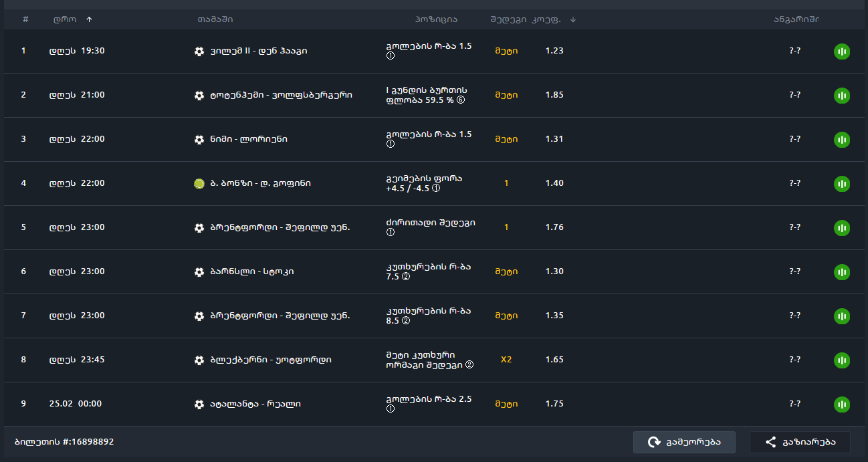The width and height of the screenshot is (868, 462).
Task: Click position text მეტი კუთხური ორმაგი შედეგი
Action: click(x=430, y=360)
